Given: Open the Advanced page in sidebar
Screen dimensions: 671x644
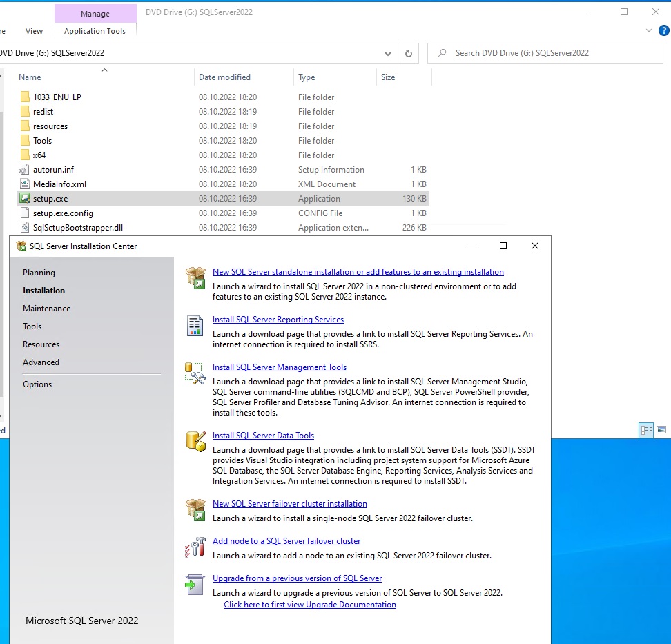Looking at the screenshot, I should 41,362.
